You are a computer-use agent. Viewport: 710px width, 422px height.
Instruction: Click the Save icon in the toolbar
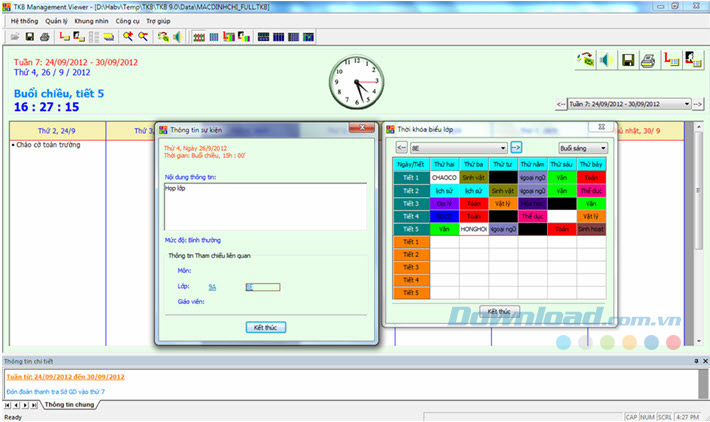pos(29,37)
